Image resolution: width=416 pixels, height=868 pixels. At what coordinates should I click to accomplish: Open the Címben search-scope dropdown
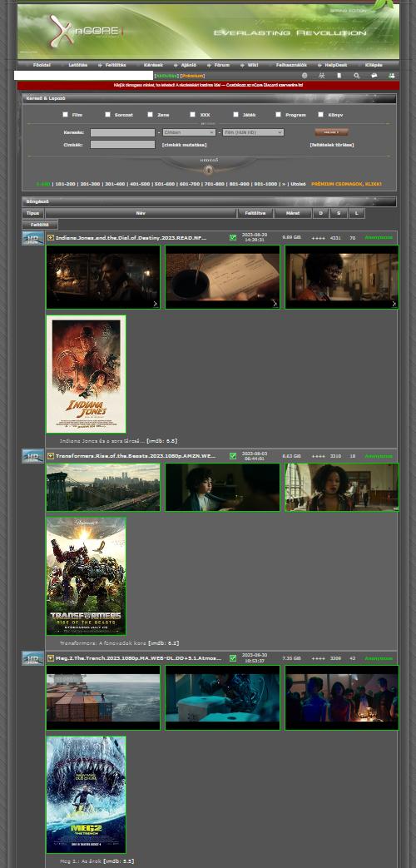click(189, 132)
